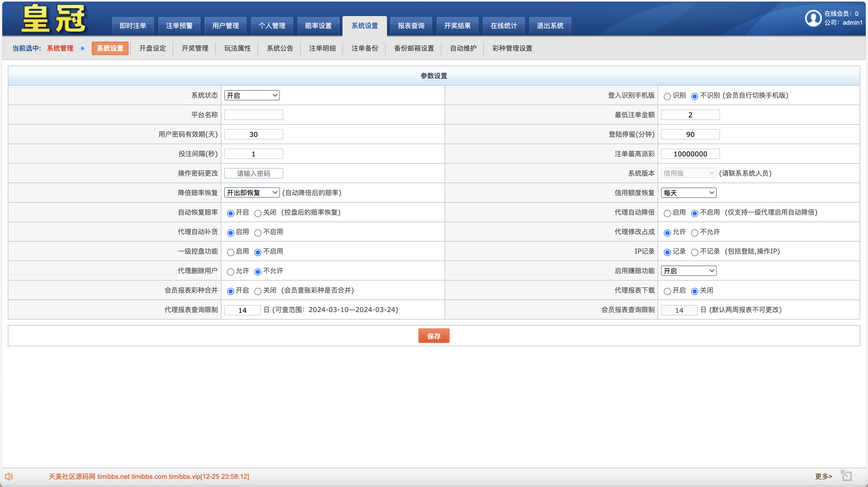This screenshot has height=487, width=868.
Task: Enable 启用 for 一级控盘功能
Action: pyautogui.click(x=230, y=252)
